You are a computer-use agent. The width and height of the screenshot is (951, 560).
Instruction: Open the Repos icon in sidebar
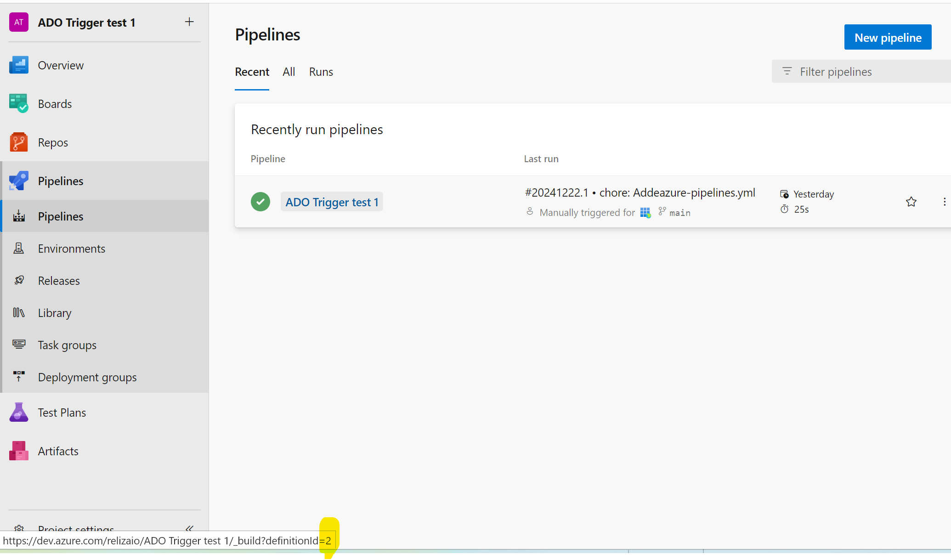(19, 142)
